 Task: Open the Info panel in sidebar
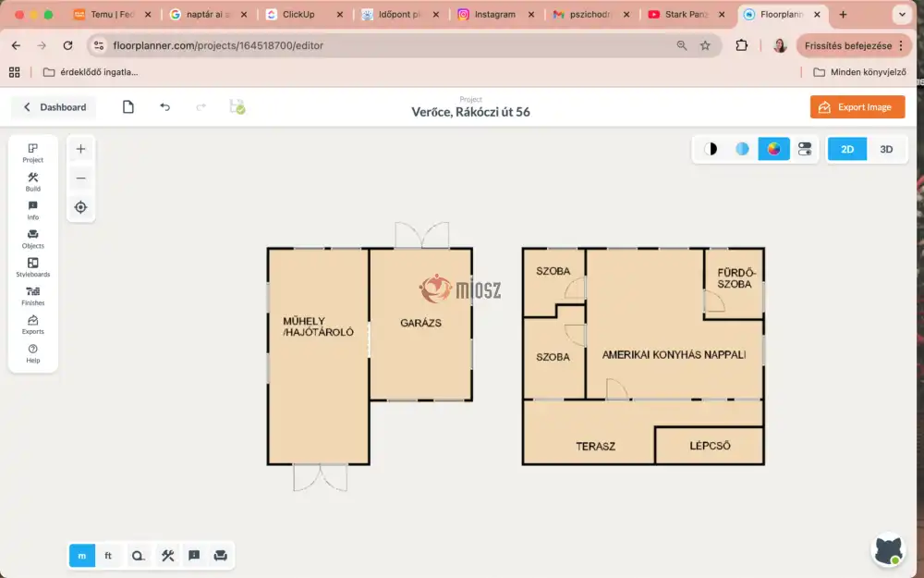[x=33, y=210]
